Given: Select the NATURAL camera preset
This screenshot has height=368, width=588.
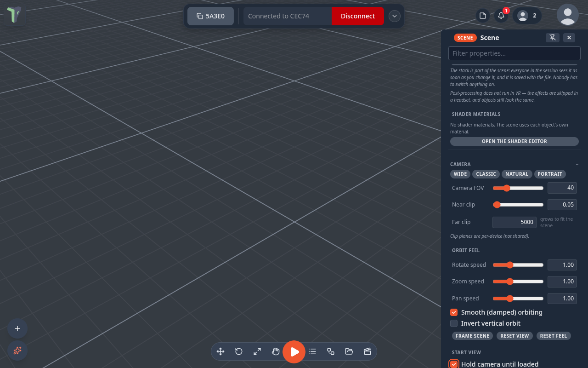Looking at the screenshot, I should point(517,174).
